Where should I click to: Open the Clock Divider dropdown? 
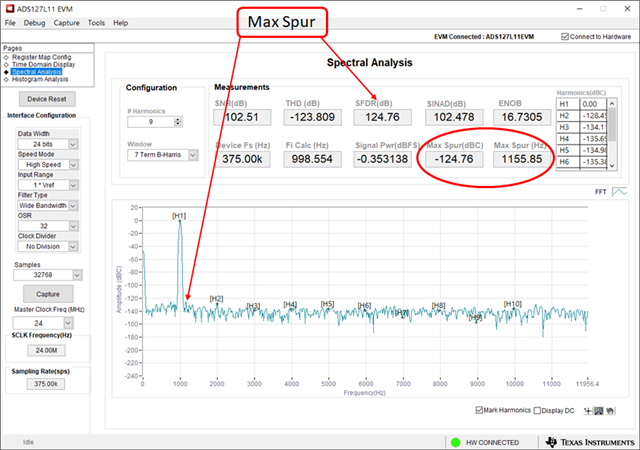[73, 246]
